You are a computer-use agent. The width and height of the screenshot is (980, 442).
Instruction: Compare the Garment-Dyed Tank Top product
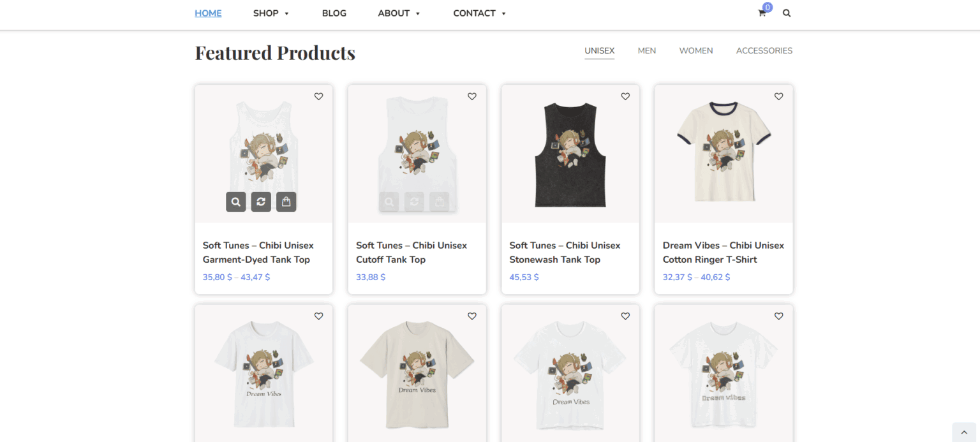point(261,202)
